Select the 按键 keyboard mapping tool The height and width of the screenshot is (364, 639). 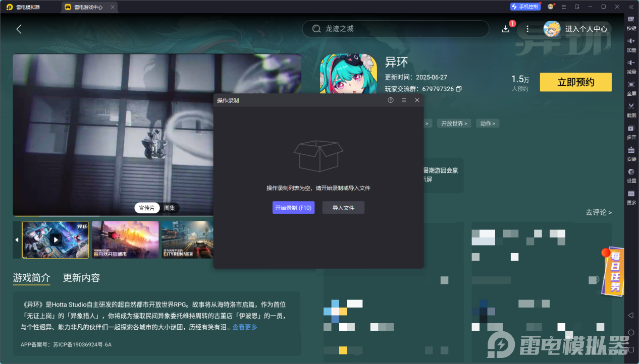[x=631, y=22]
